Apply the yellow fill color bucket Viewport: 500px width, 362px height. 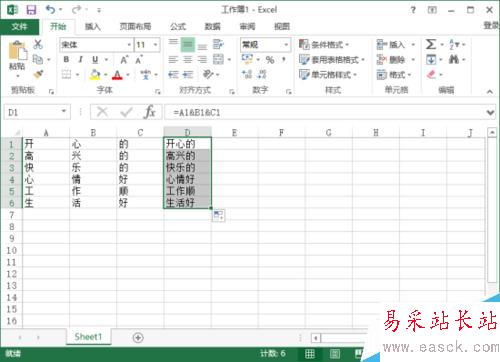95,74
